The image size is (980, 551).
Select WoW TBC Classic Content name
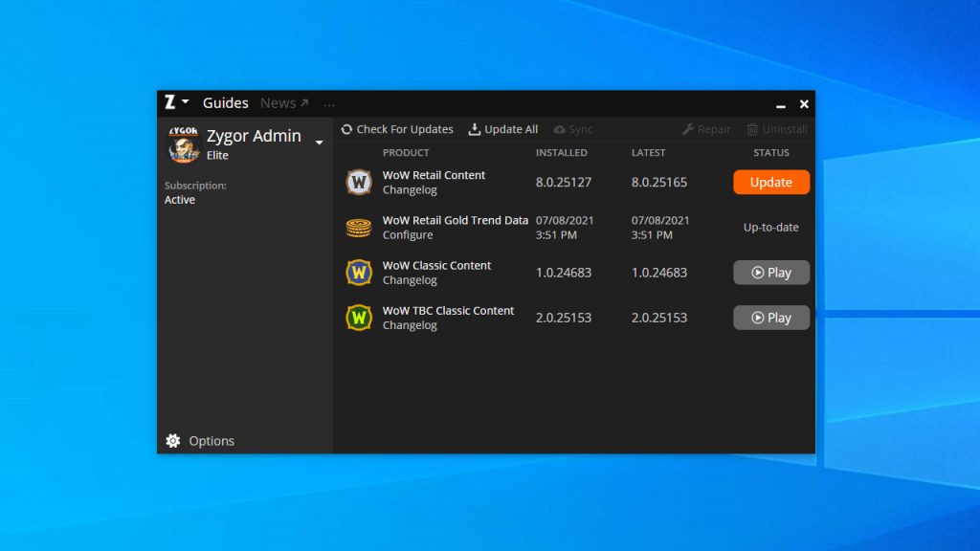[448, 311]
